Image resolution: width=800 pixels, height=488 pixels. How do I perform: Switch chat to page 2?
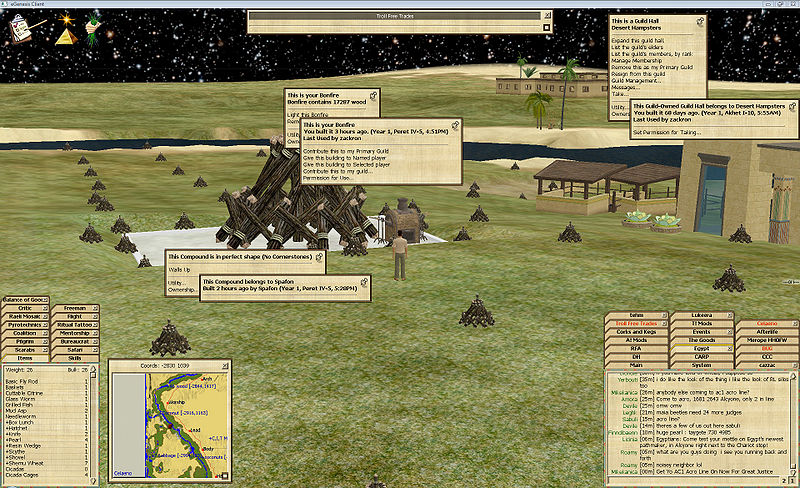pyautogui.click(x=784, y=481)
